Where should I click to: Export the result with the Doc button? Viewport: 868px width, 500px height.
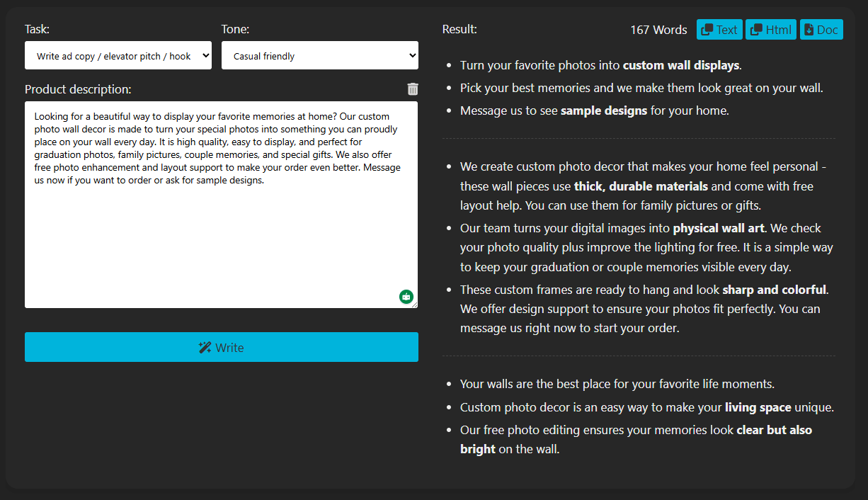click(821, 29)
